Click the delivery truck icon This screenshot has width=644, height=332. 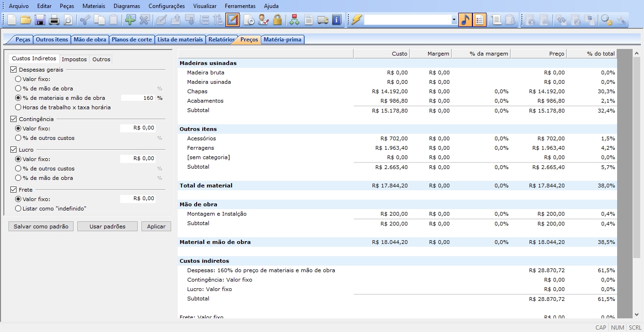click(322, 20)
